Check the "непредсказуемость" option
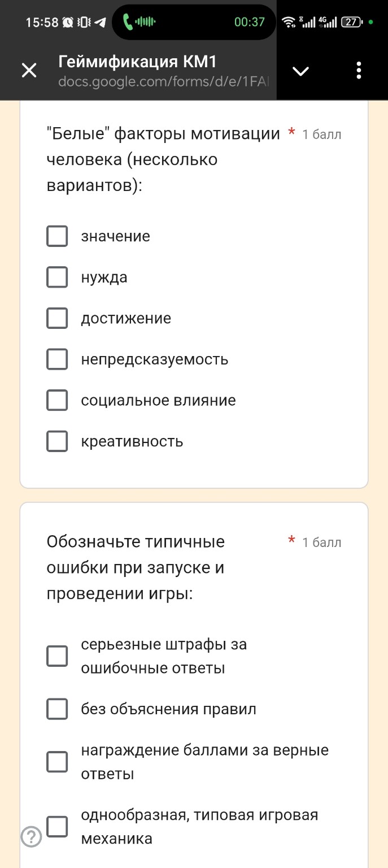The width and height of the screenshot is (388, 868). tap(56, 359)
